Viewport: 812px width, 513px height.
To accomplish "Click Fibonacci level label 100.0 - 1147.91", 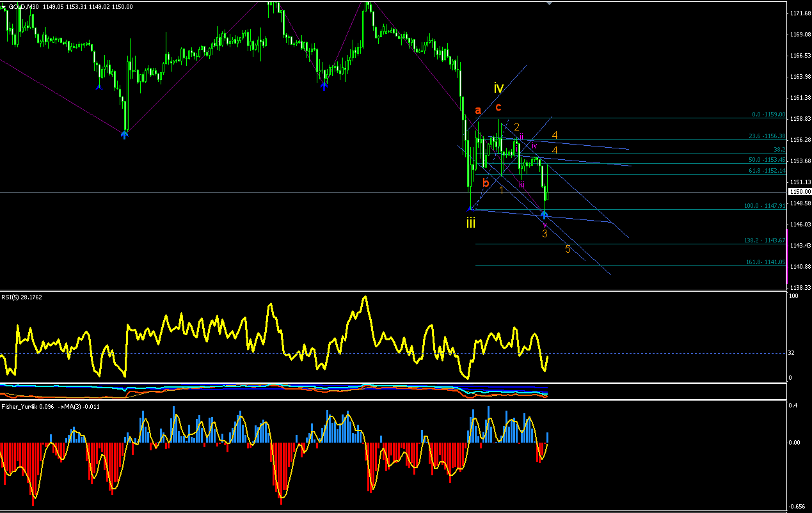I will (765, 206).
